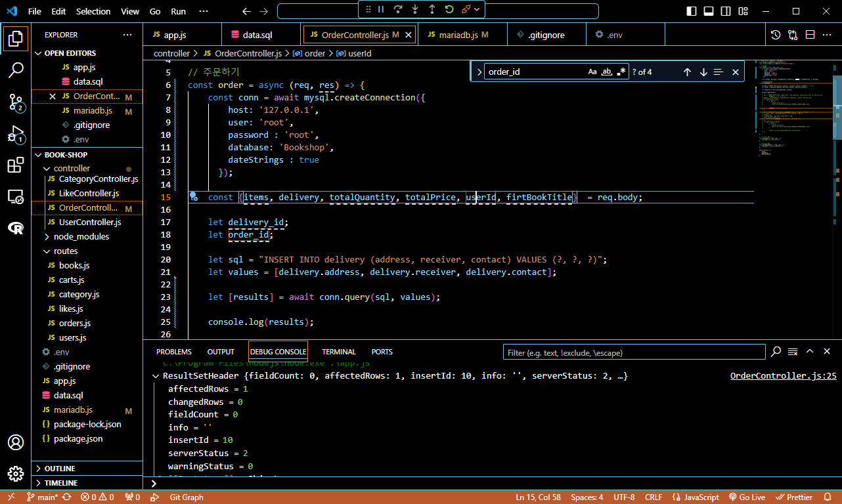Switch to the PROBLEMS panel tab

pyautogui.click(x=174, y=352)
